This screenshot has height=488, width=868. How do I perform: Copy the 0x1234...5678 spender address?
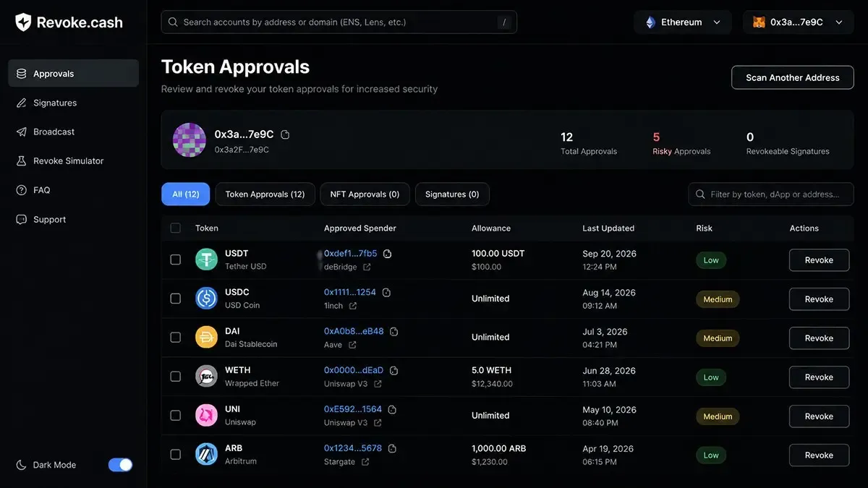pos(392,449)
